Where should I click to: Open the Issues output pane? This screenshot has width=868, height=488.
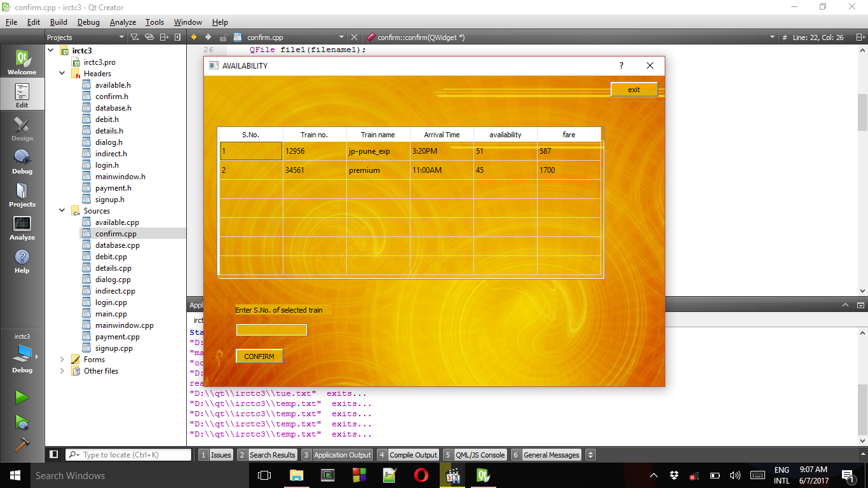tap(215, 455)
